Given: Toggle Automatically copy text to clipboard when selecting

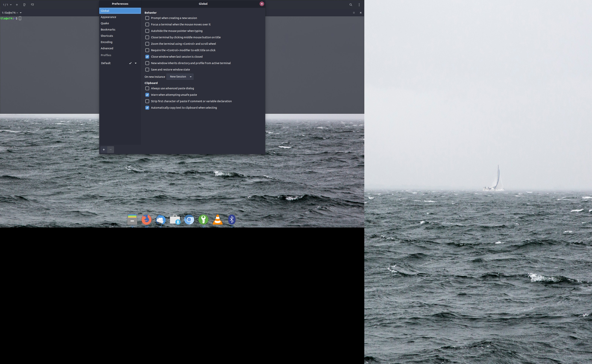Looking at the screenshot, I should point(147,108).
